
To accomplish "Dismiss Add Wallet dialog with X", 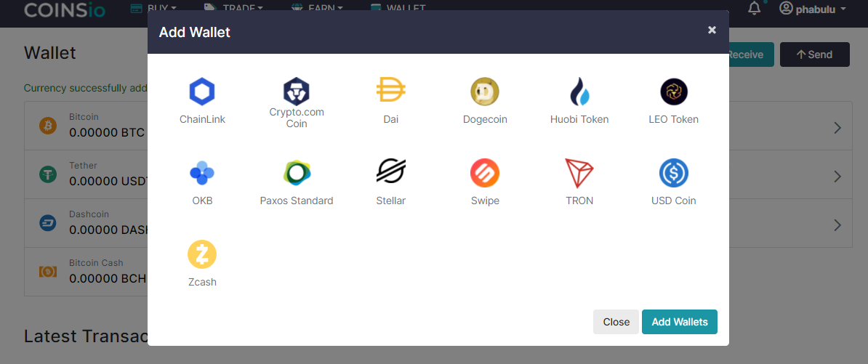I will click(712, 30).
